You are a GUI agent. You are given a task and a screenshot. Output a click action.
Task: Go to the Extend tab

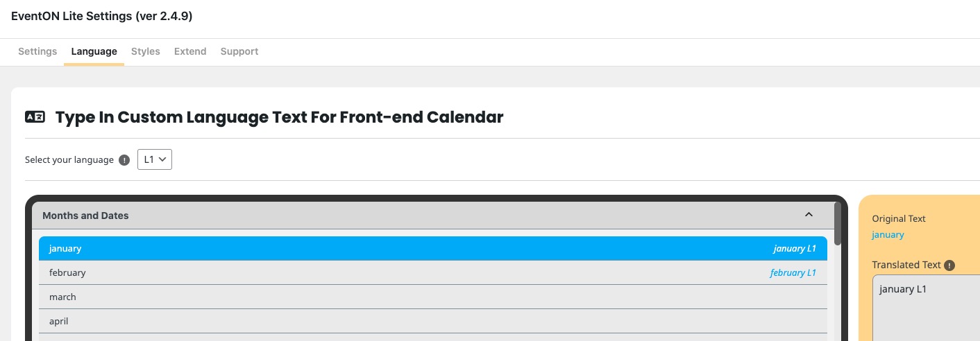[190, 51]
